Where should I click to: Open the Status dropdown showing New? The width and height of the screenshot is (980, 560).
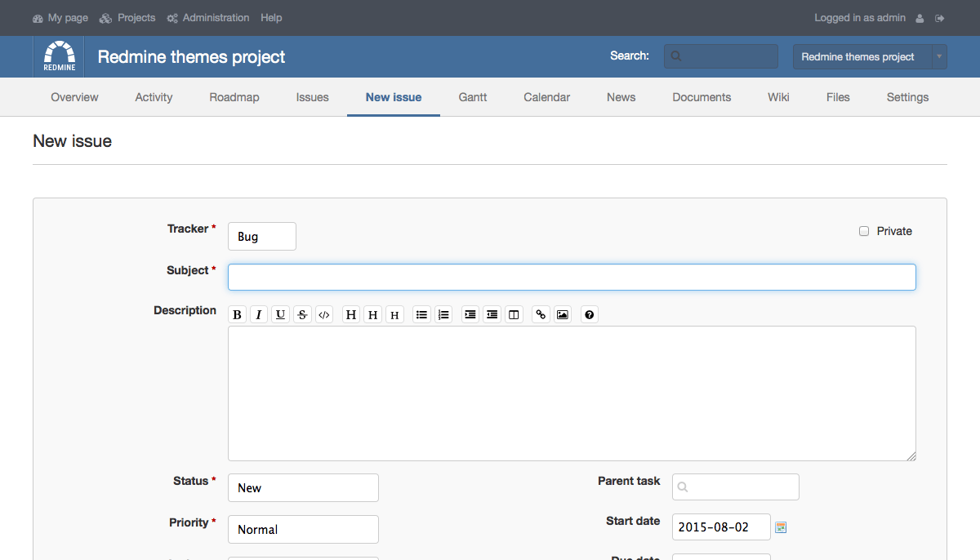click(303, 487)
